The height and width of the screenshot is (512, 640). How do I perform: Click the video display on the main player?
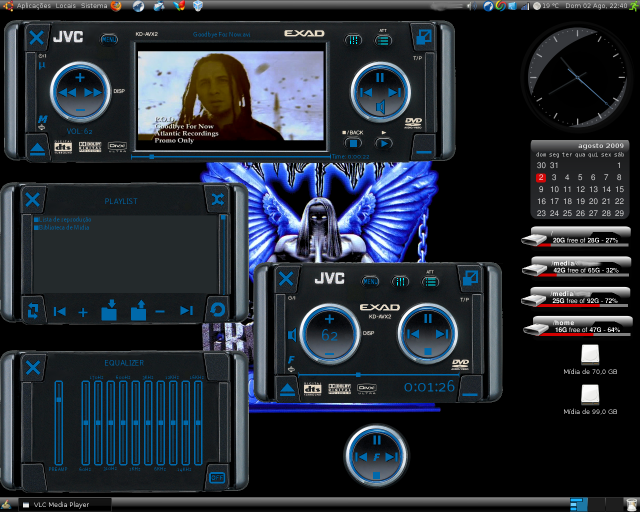point(231,96)
